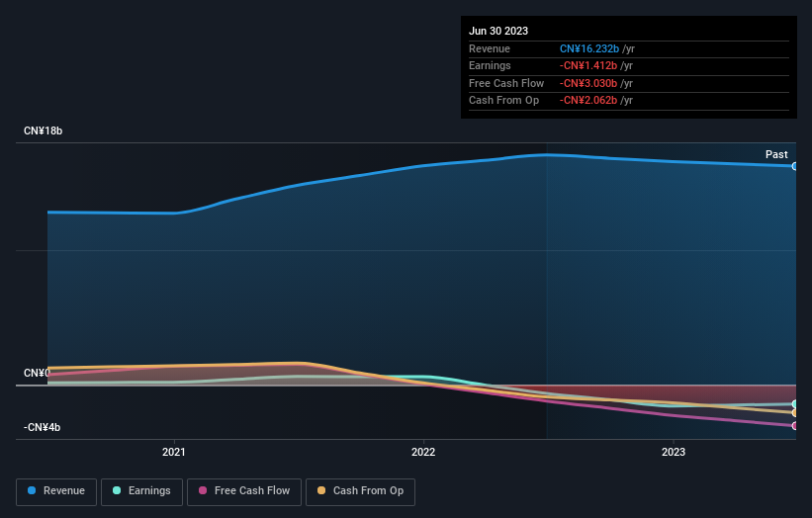812x518 pixels.
Task: Toggle the Free Cash Flow legend button
Action: click(244, 491)
